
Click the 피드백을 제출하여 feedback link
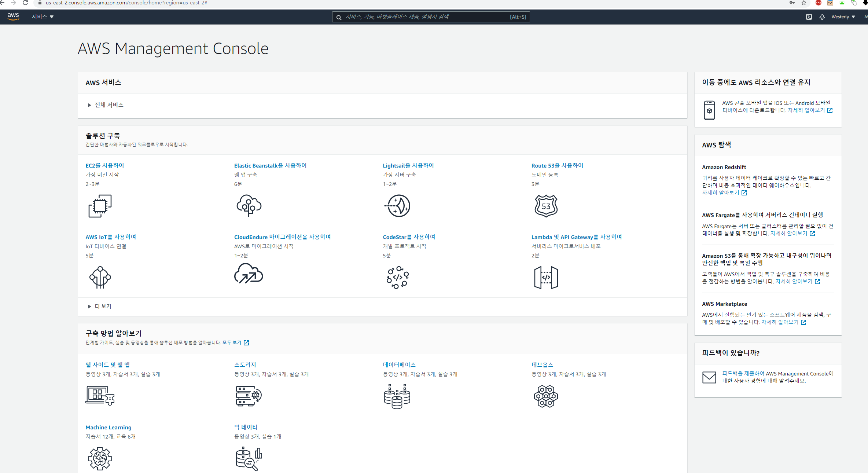743,373
